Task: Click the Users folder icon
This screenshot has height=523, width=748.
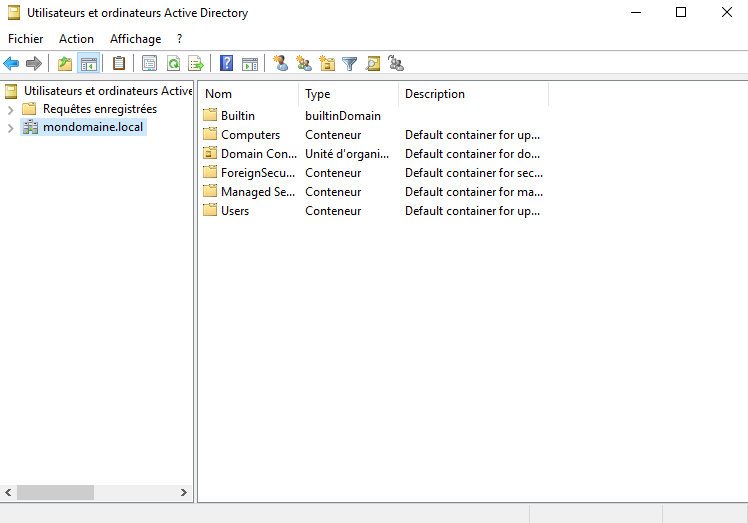Action: [210, 210]
